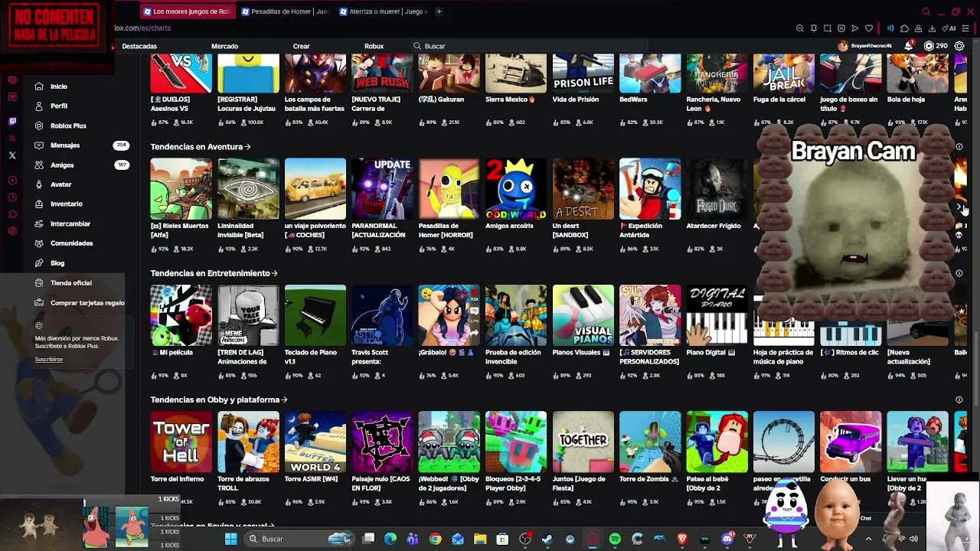The width and height of the screenshot is (980, 551).
Task: Open Liminalidad invisible [Beta] game thumbnail
Action: point(248,188)
